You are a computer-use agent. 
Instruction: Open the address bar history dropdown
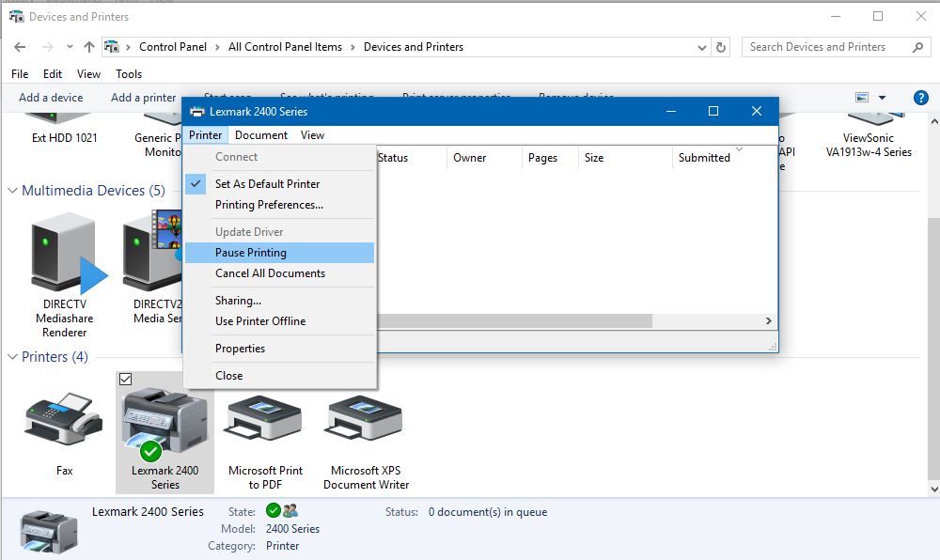(701, 47)
